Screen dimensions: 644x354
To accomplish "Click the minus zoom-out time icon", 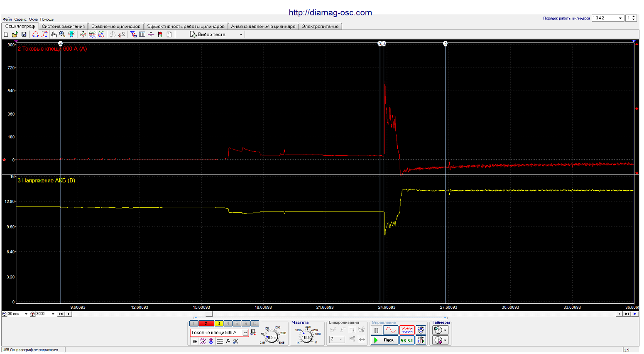I will (5, 314).
